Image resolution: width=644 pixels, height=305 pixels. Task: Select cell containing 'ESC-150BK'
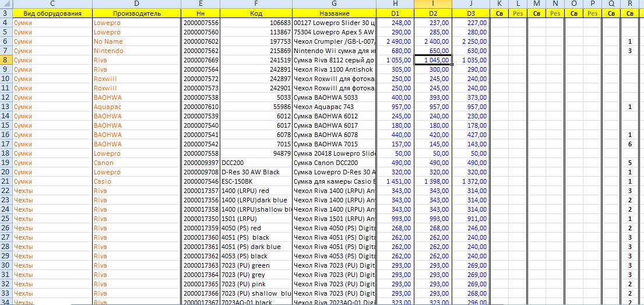click(256, 181)
